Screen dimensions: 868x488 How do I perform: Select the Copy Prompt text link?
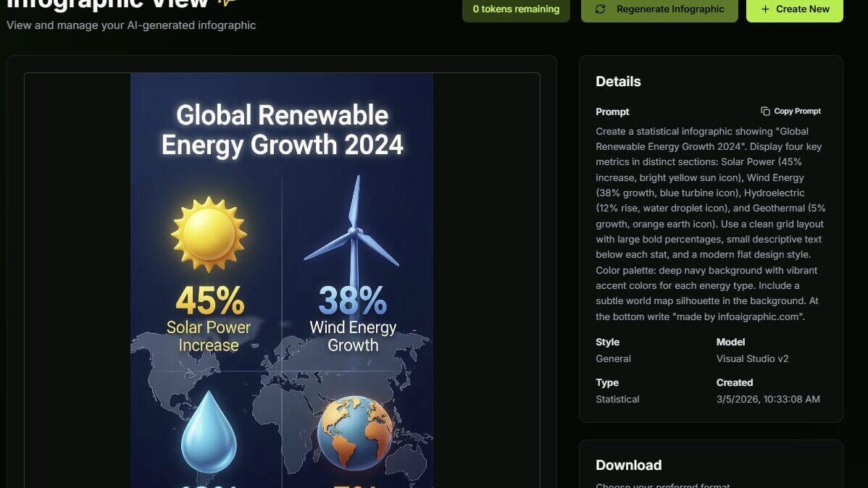[x=797, y=112]
